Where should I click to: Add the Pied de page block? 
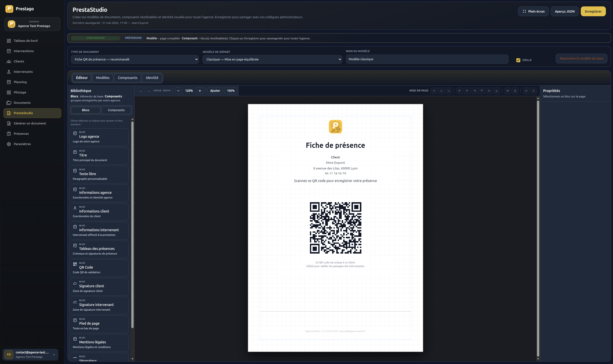[99, 324]
